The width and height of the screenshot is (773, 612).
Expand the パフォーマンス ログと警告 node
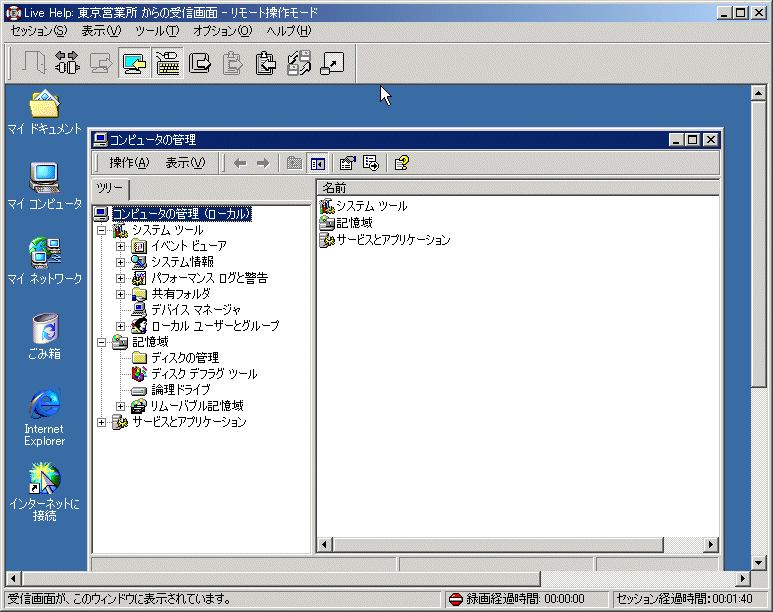(120, 278)
